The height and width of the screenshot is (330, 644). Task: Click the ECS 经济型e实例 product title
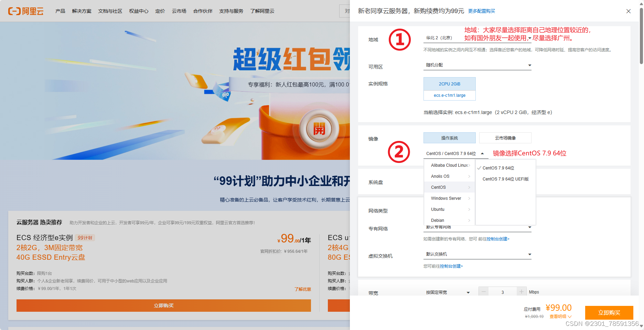[45, 238]
